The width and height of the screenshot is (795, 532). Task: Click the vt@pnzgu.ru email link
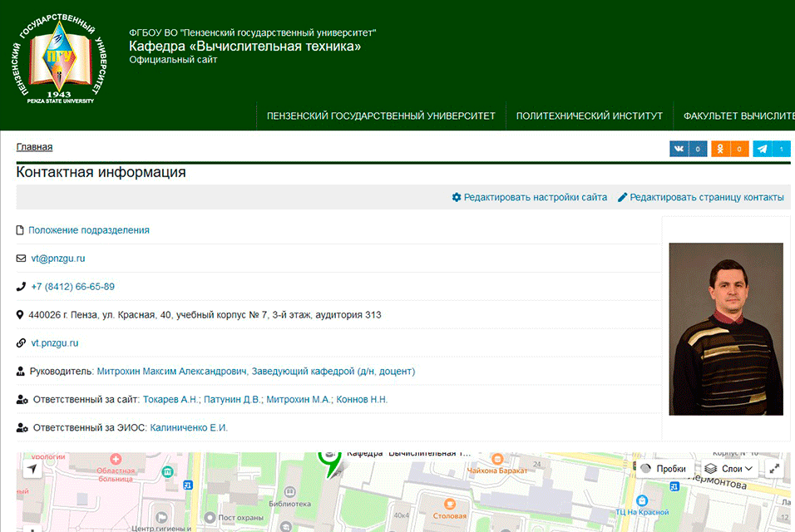pos(58,259)
